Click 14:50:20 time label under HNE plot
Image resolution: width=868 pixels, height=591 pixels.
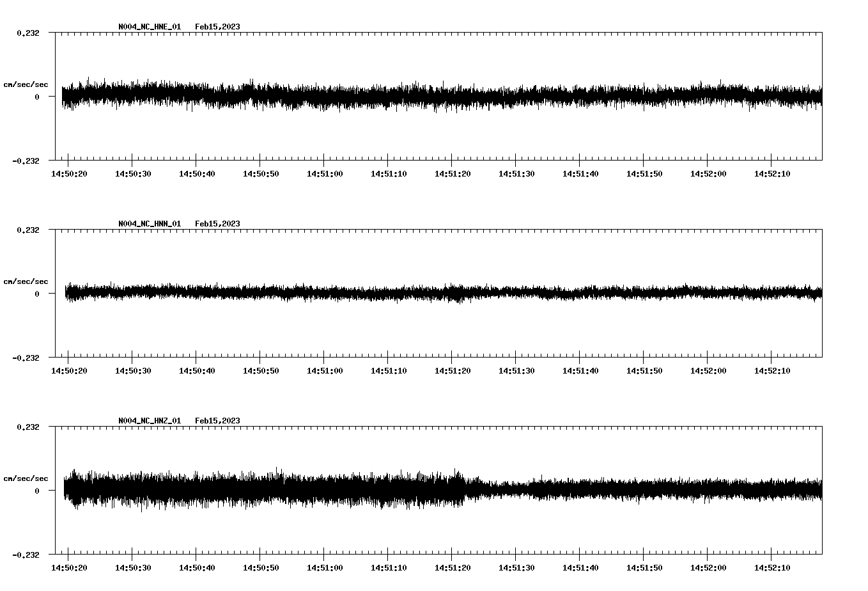coord(69,174)
